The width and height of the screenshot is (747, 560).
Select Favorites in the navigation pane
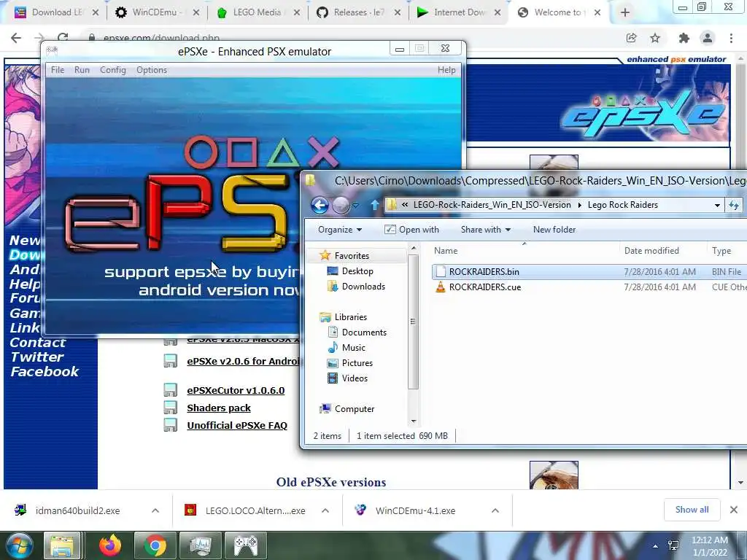click(352, 256)
